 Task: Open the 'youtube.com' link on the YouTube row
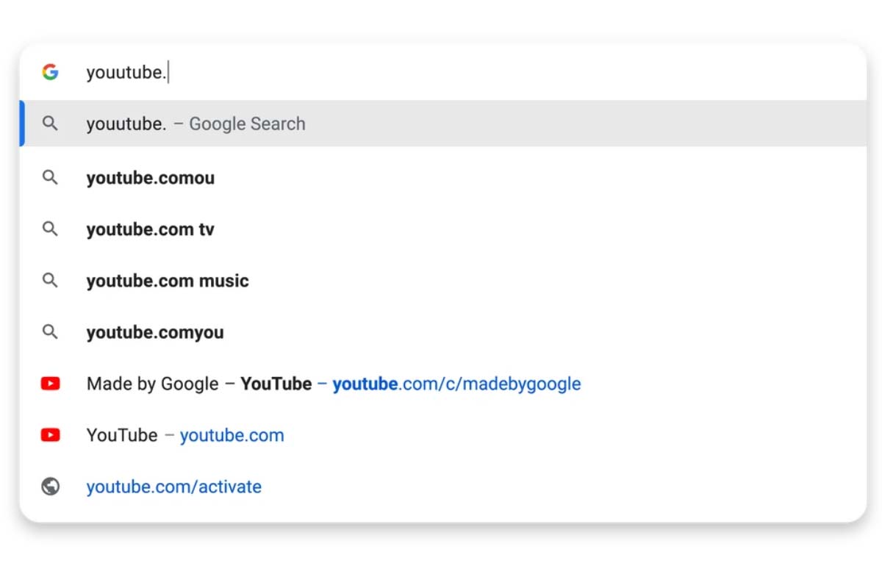click(x=232, y=435)
